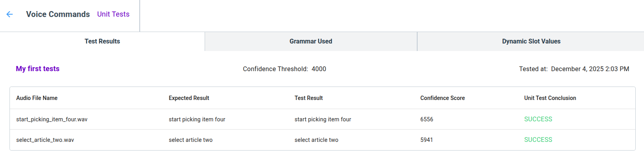Image resolution: width=644 pixels, height=164 pixels.
Task: Click SUCCESS for select_article_two.wav
Action: [538, 140]
